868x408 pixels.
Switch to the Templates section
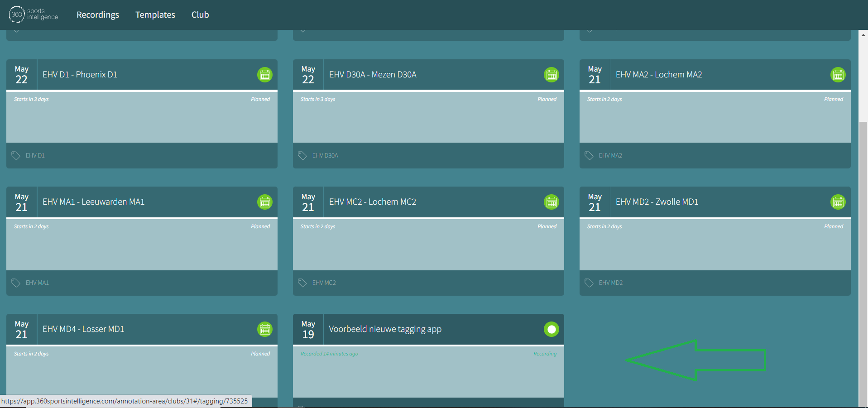point(155,14)
